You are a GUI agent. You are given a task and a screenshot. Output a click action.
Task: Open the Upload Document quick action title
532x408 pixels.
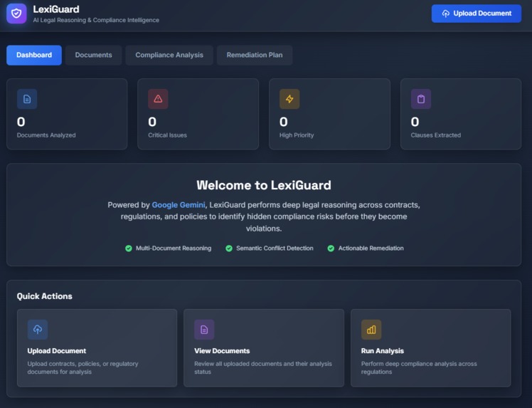point(57,350)
